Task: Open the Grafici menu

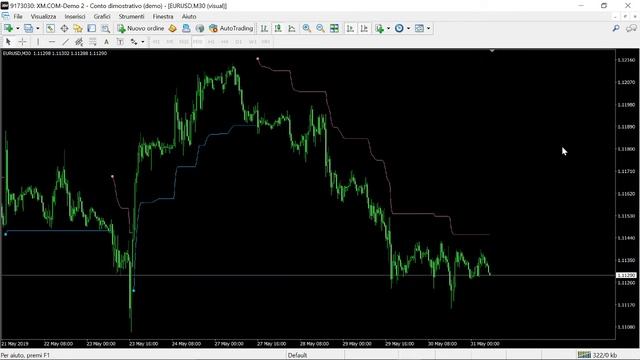Action: [x=102, y=16]
